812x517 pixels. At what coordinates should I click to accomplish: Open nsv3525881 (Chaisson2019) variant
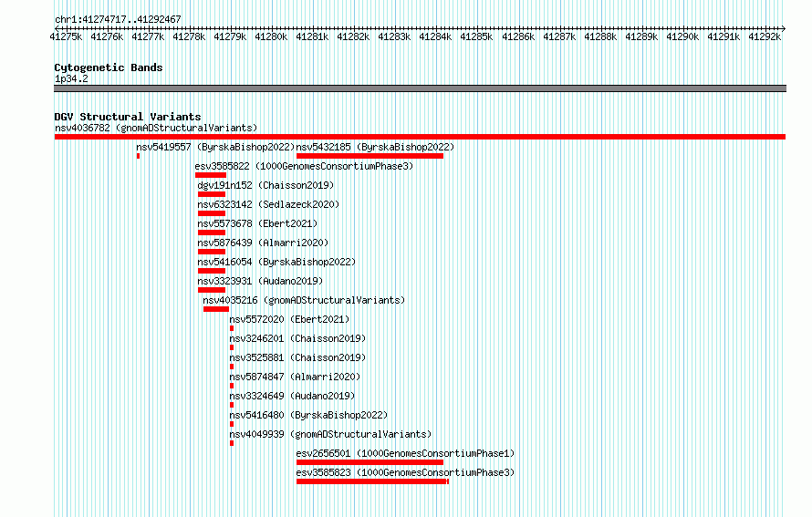point(297,357)
